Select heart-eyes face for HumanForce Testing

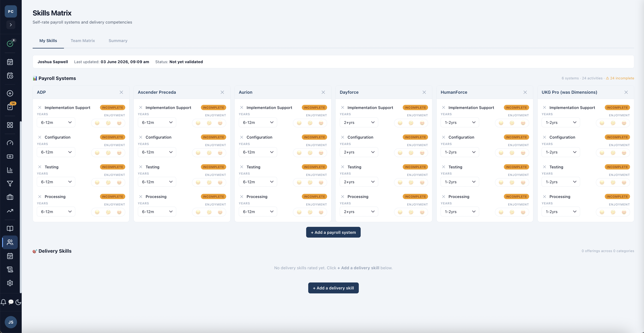coord(523,182)
